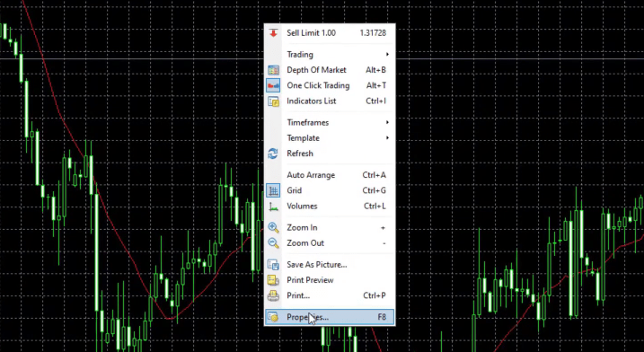Image resolution: width=644 pixels, height=352 pixels.
Task: Click the Depth Of Market icon
Action: [273, 70]
